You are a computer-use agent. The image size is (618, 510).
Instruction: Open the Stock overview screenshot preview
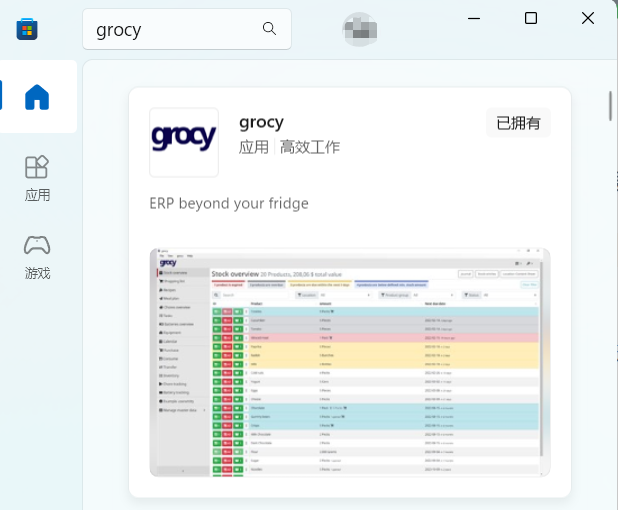(x=350, y=362)
